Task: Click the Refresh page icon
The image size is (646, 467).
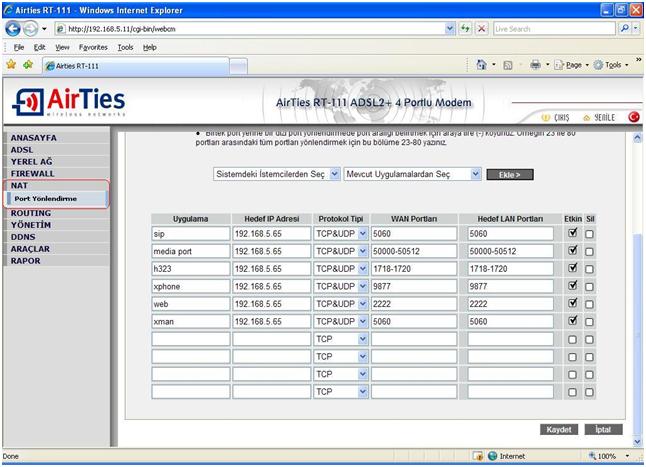Action: 466,29
